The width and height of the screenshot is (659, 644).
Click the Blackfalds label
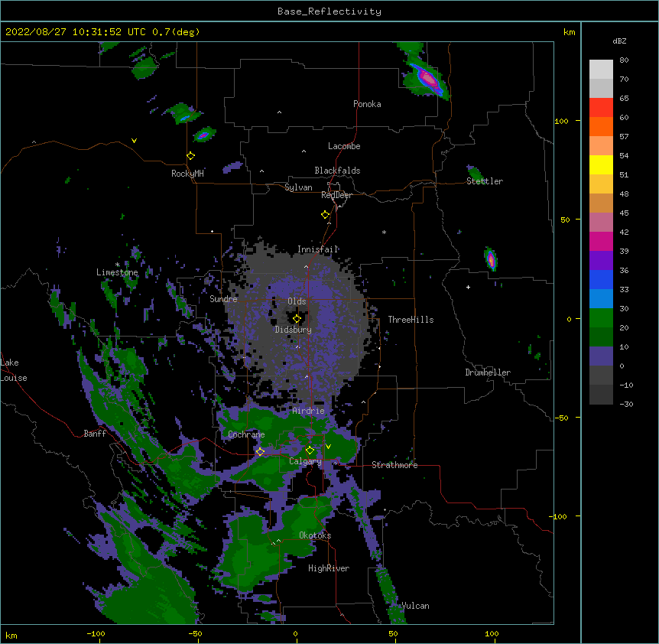tap(337, 171)
